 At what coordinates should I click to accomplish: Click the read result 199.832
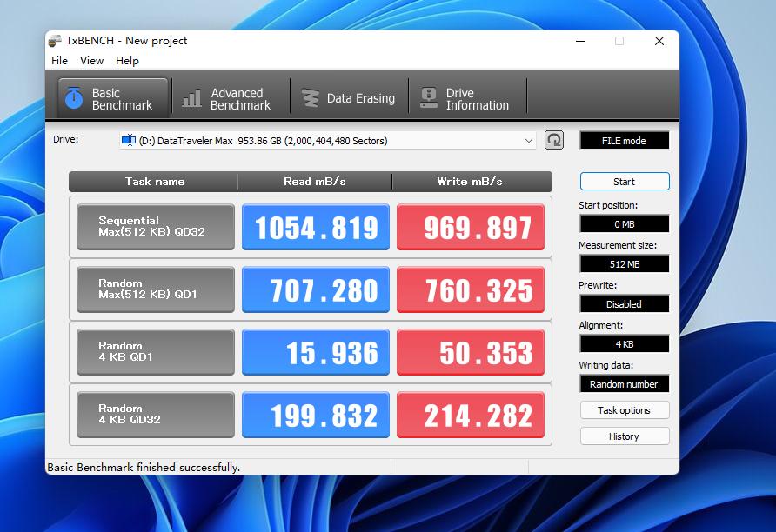316,415
